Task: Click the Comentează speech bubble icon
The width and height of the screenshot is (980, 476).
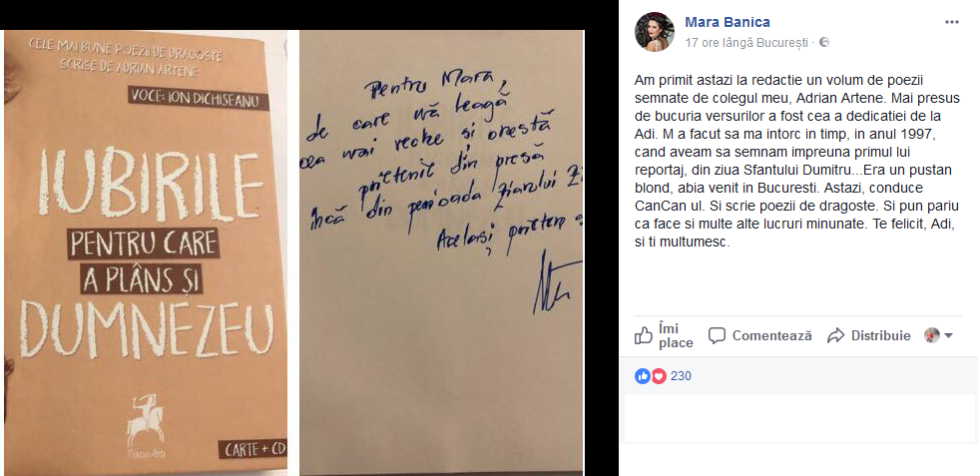Action: (x=717, y=336)
